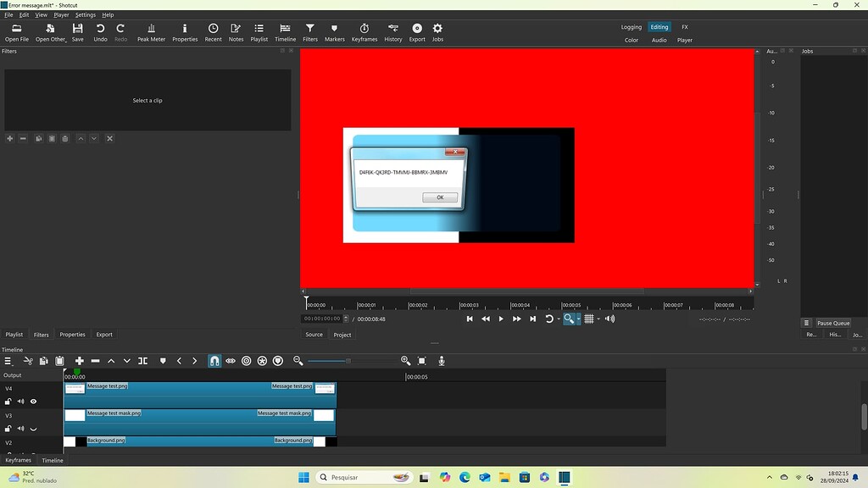The image size is (868, 488).
Task: Switch to the Properties tab
Action: (72, 334)
